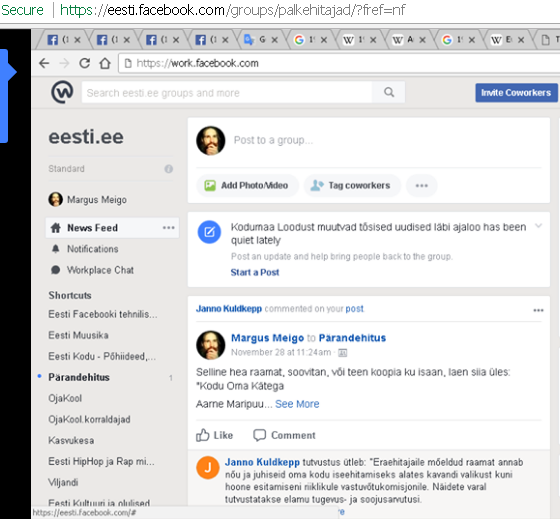Open the Pärandehitus shortcut in sidebar

pos(79,377)
